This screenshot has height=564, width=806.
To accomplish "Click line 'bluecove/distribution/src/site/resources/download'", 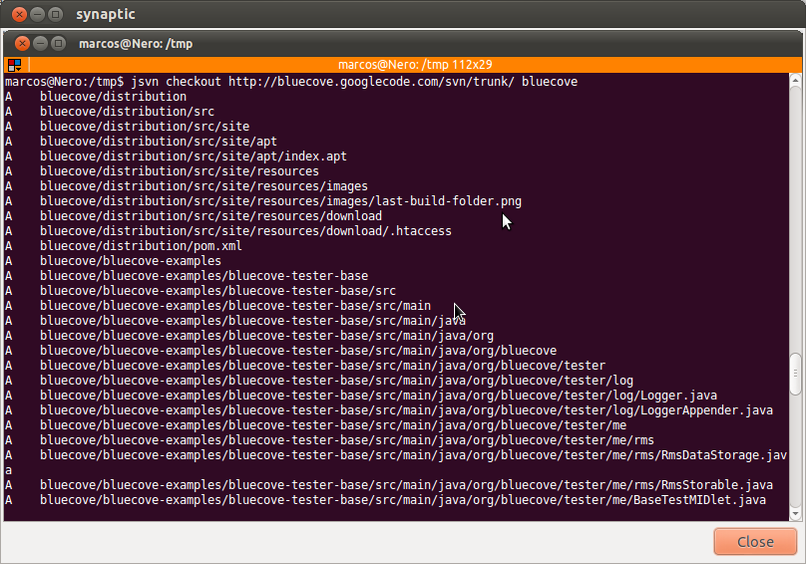I will pyautogui.click(x=211, y=216).
